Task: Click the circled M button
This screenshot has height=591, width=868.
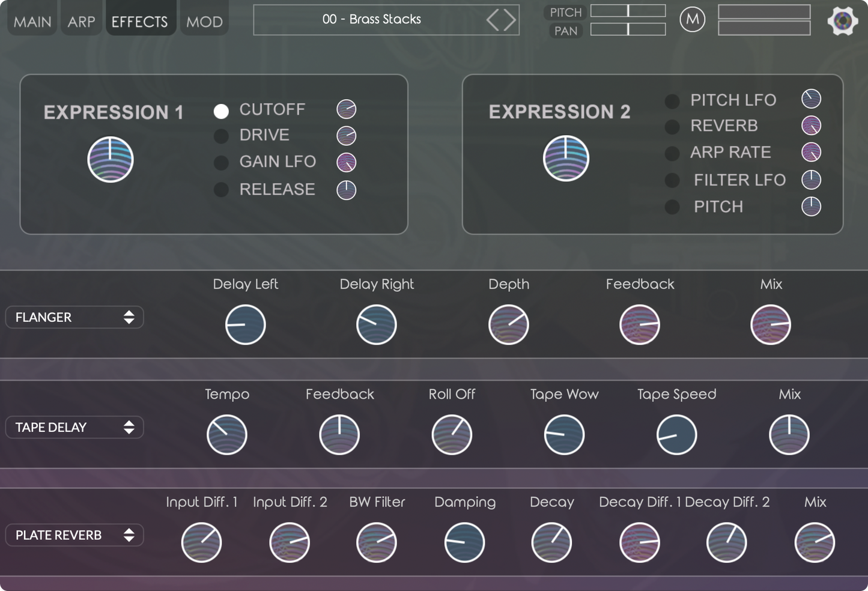Action: (692, 20)
